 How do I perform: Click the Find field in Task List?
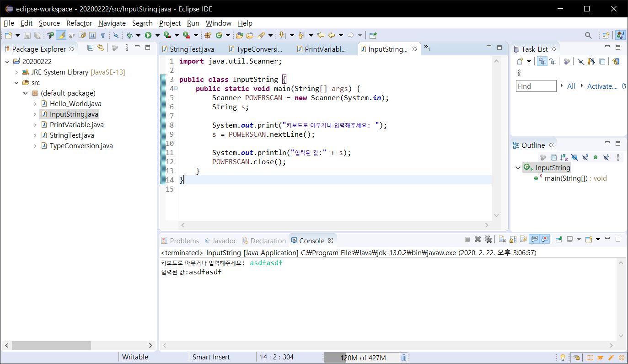pyautogui.click(x=536, y=86)
